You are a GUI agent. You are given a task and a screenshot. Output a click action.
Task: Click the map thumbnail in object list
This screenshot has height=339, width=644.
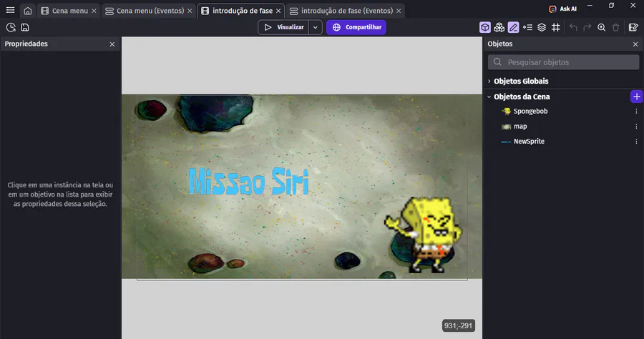pyautogui.click(x=507, y=127)
